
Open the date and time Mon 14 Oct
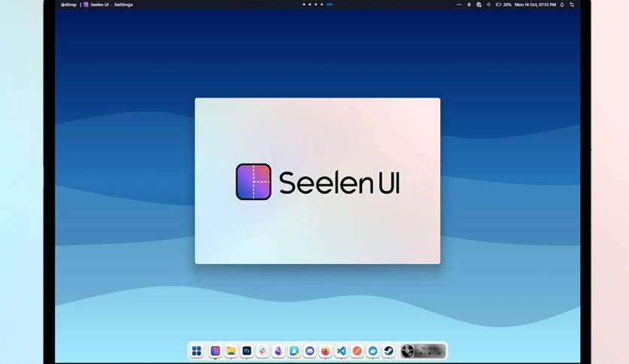(x=535, y=5)
